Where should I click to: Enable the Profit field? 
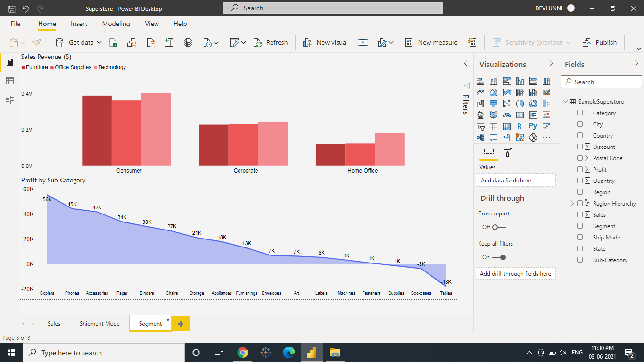pos(579,169)
